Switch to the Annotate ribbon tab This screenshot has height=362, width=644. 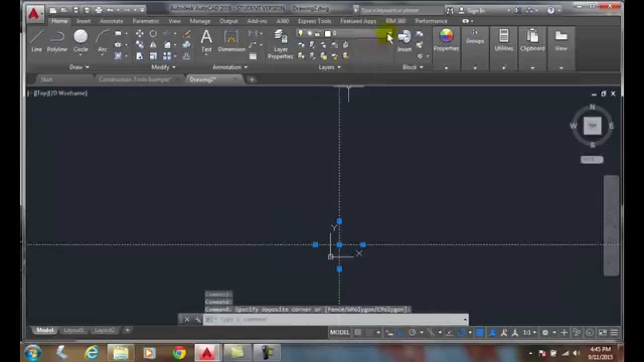[x=112, y=21]
